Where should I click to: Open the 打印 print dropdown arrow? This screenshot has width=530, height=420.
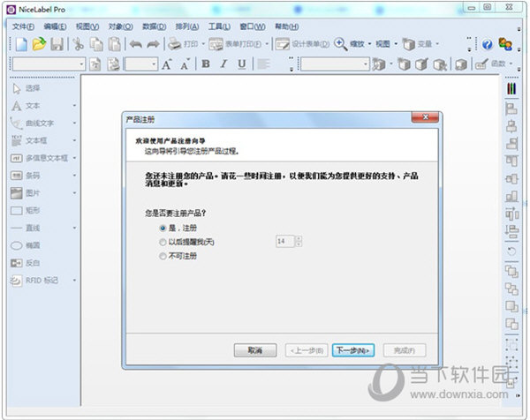tap(203, 44)
